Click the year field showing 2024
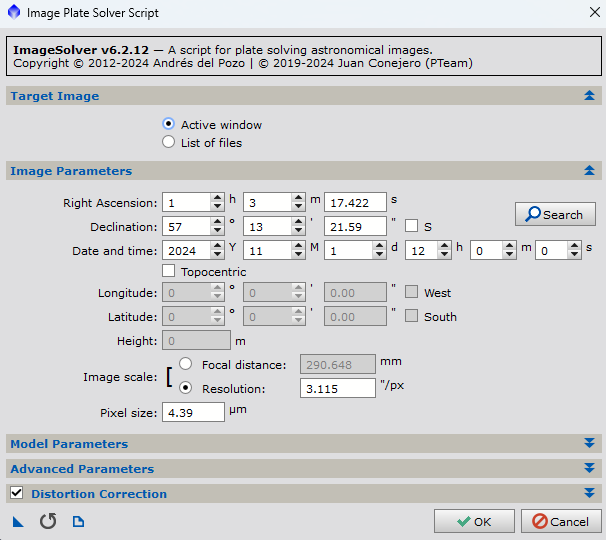This screenshot has height=540, width=606. pyautogui.click(x=187, y=250)
